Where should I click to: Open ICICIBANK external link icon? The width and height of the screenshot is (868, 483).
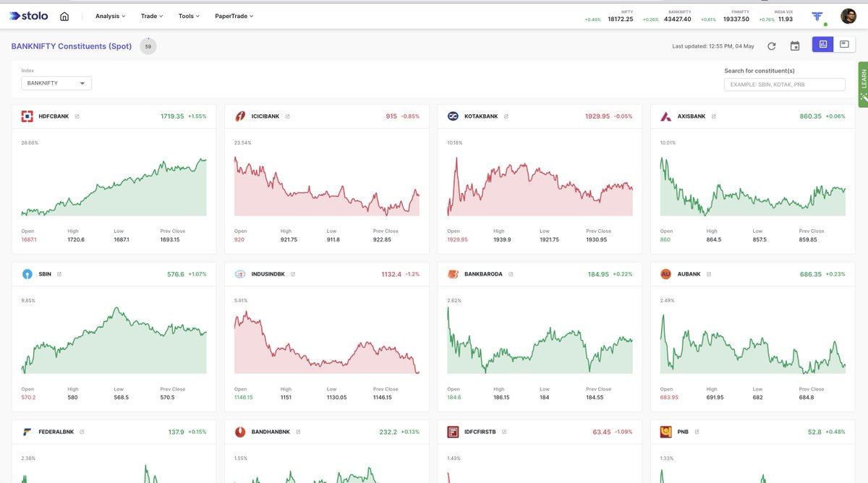coord(287,116)
